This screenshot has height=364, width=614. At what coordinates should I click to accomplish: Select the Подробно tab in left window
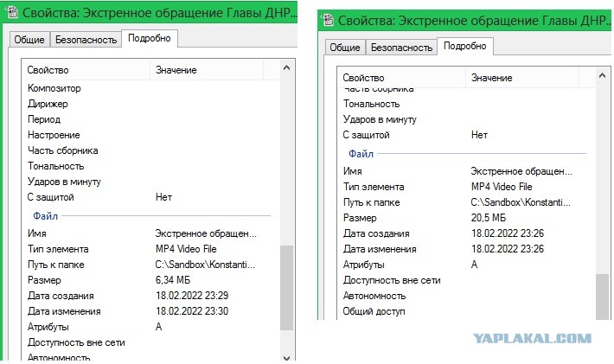point(150,38)
